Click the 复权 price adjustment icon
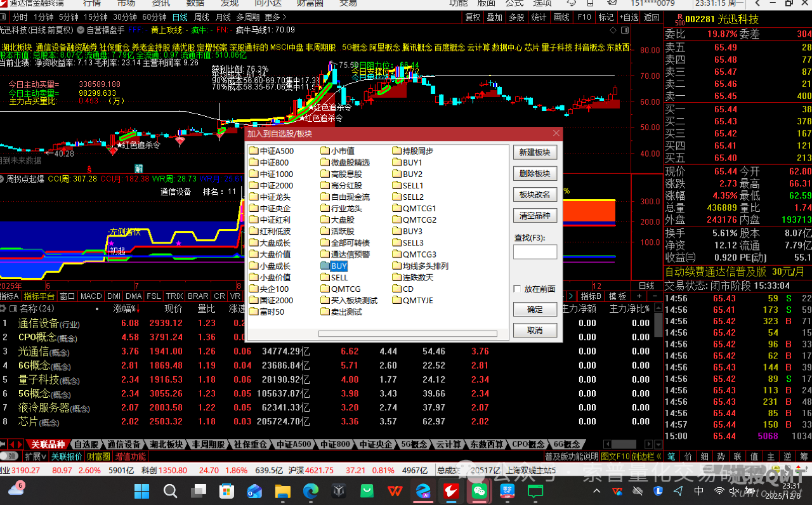 coord(474,17)
